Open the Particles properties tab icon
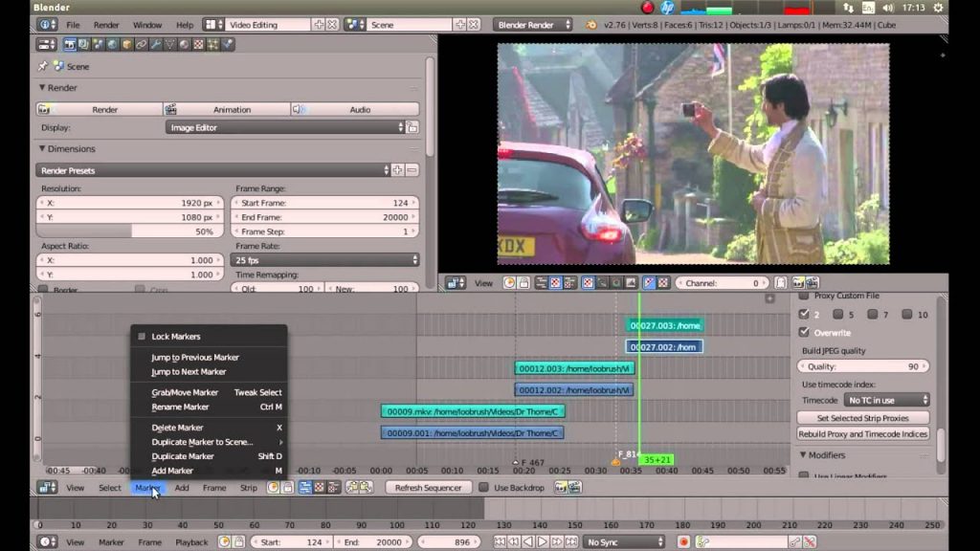The image size is (980, 551). (213, 44)
